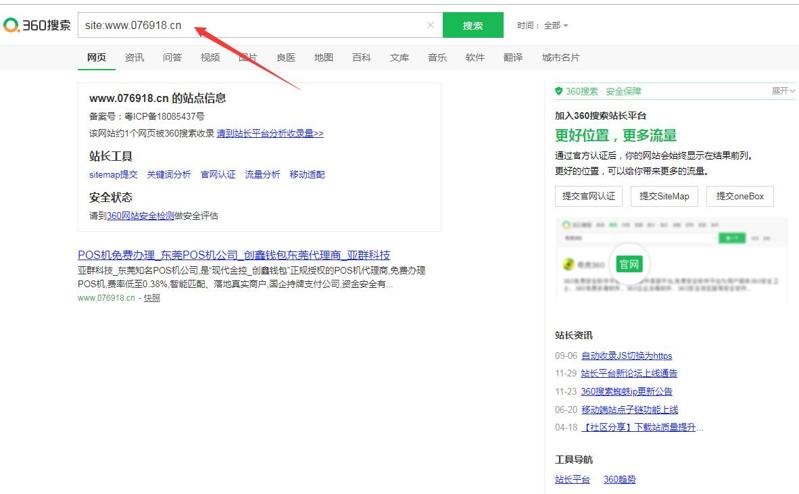Click the 更好位置，更多流量 heading
The height and width of the screenshot is (494, 799).
click(x=616, y=135)
